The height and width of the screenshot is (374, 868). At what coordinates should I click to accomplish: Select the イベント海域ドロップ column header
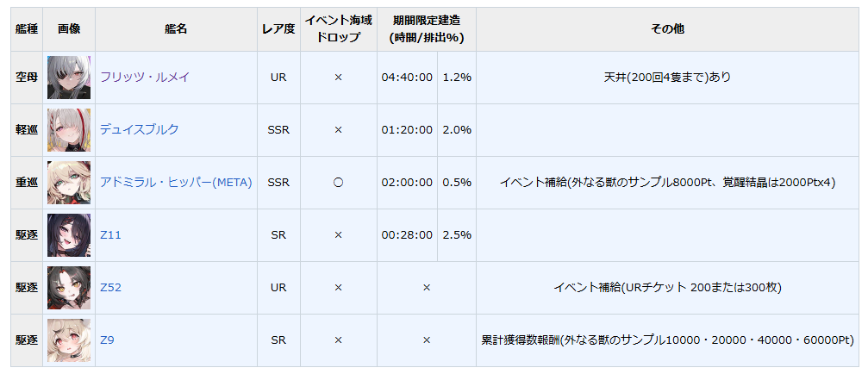338,29
